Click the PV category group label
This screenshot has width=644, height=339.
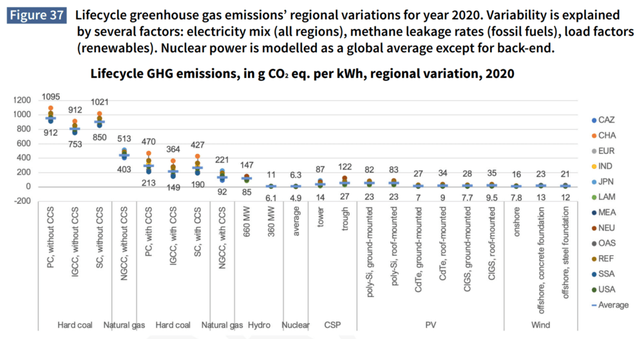pyautogui.click(x=430, y=325)
